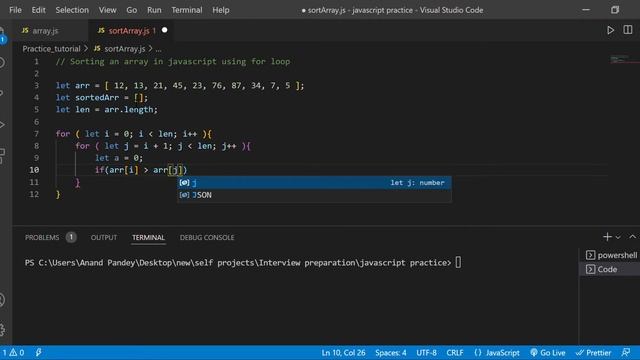Open the Accounts activity bar icon
The width and height of the screenshot is (640, 360).
pyautogui.click(x=2, y=300)
